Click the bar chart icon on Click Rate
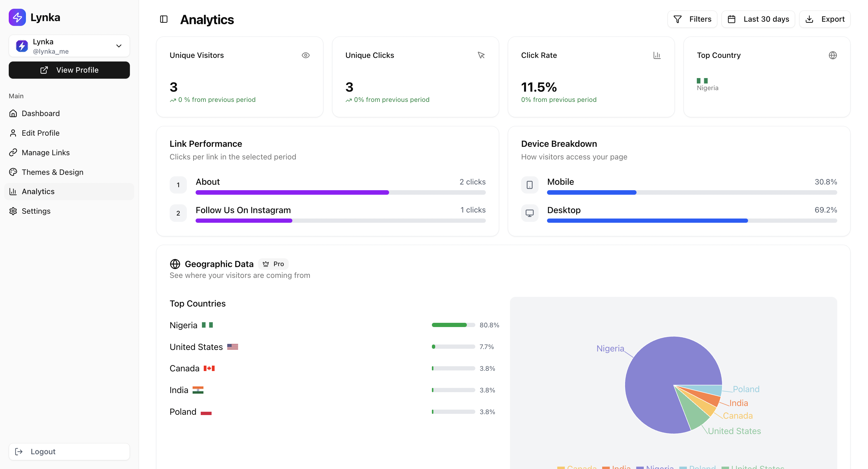This screenshot has height=469, width=868. click(x=657, y=55)
